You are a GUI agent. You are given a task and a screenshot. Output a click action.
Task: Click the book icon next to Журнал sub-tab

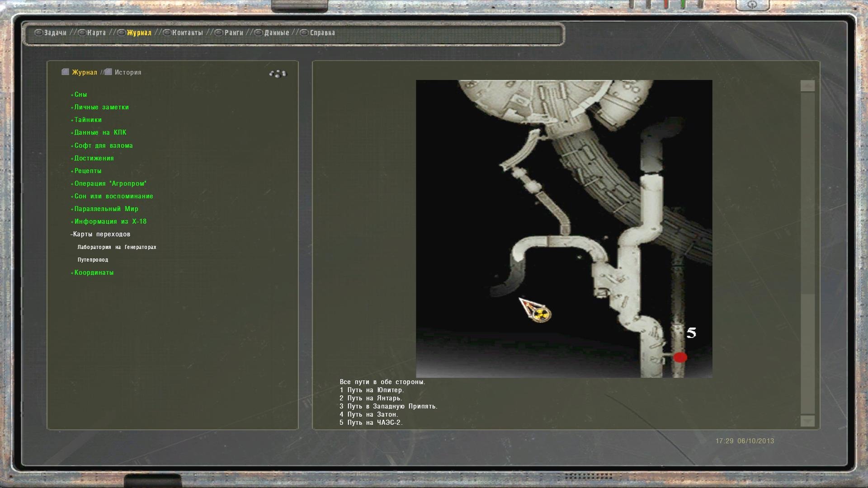(66, 72)
